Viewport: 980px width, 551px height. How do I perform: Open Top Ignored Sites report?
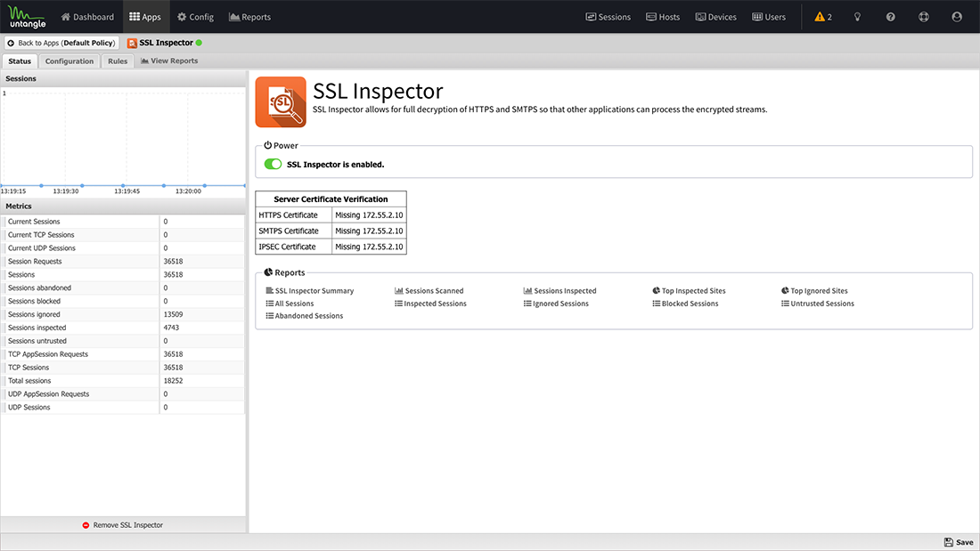[x=814, y=290]
